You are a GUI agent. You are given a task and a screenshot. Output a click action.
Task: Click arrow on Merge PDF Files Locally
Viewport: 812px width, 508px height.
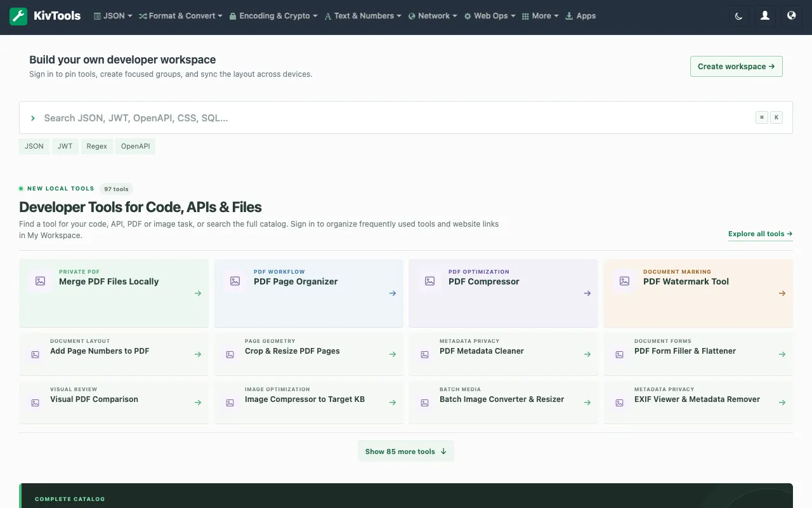pos(198,293)
